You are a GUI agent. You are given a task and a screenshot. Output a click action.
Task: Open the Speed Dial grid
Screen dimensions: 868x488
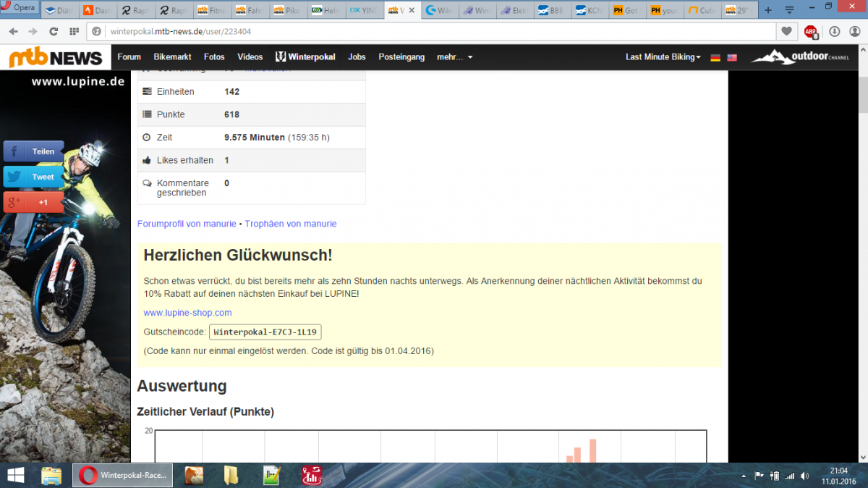click(x=74, y=32)
